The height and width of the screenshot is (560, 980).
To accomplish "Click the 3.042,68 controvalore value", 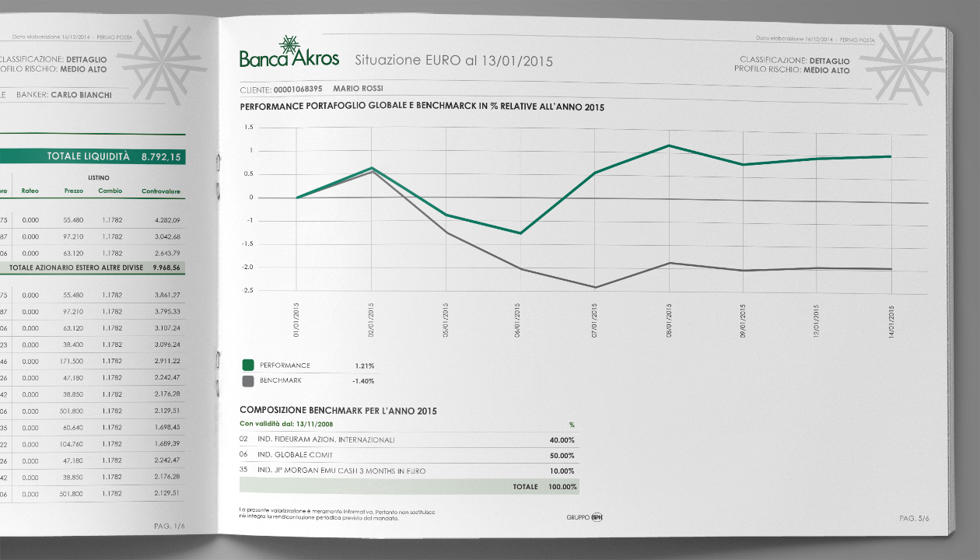I will click(166, 236).
